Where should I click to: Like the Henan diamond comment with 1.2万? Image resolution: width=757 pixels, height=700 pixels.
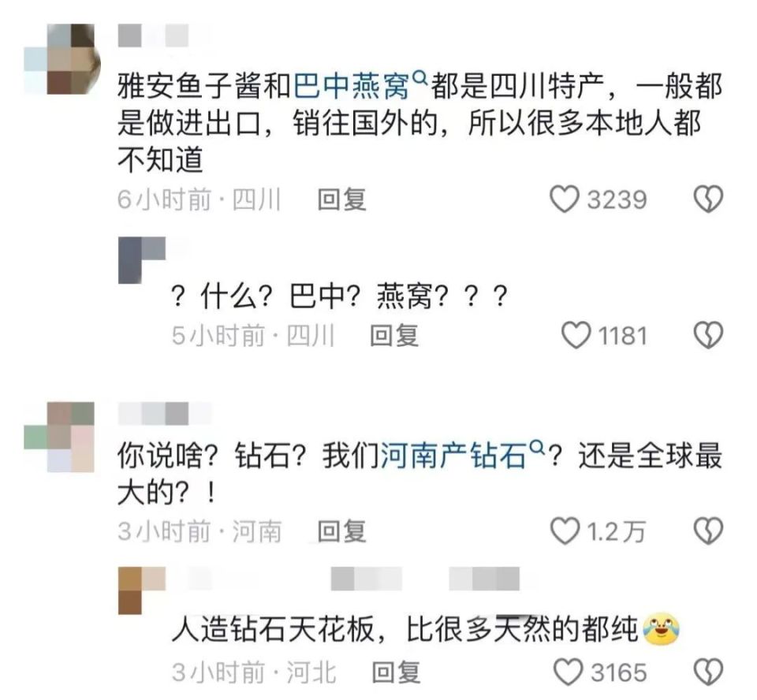point(565,531)
